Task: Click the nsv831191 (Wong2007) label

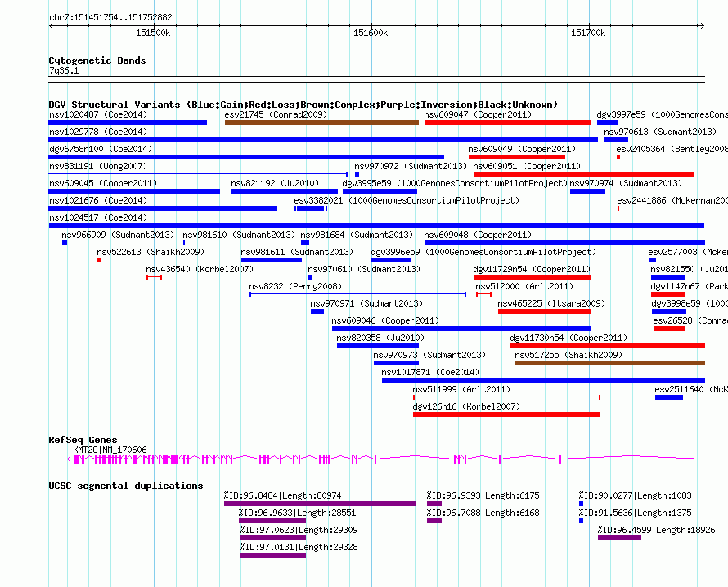Action: (x=98, y=166)
